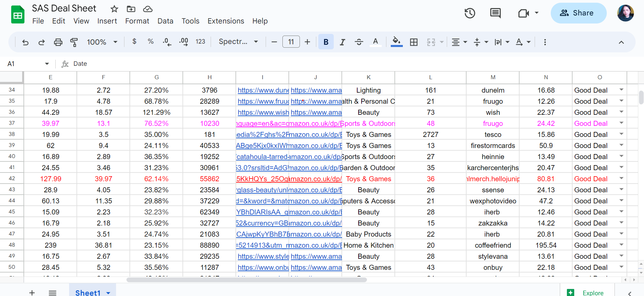Viewport: 644px width, 296px height.
Task: Open Good Deal dropdown in row 42
Action: (621, 178)
